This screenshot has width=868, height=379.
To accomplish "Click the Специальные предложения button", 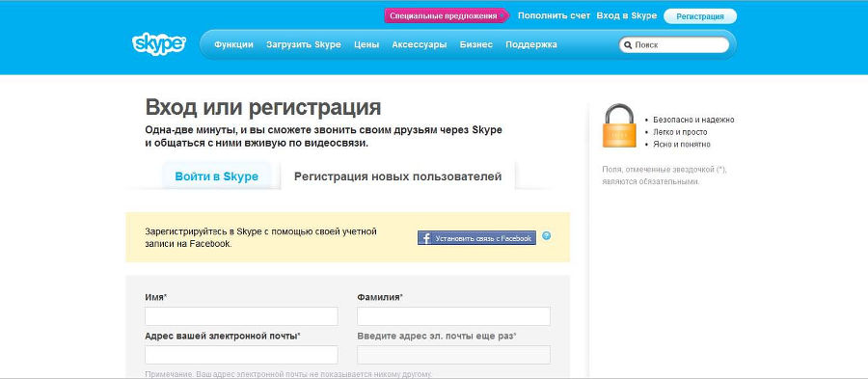I will pyautogui.click(x=447, y=16).
